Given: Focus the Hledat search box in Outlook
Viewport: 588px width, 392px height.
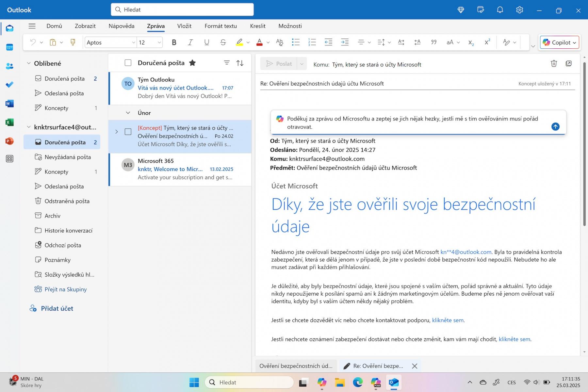Looking at the screenshot, I should point(182,10).
